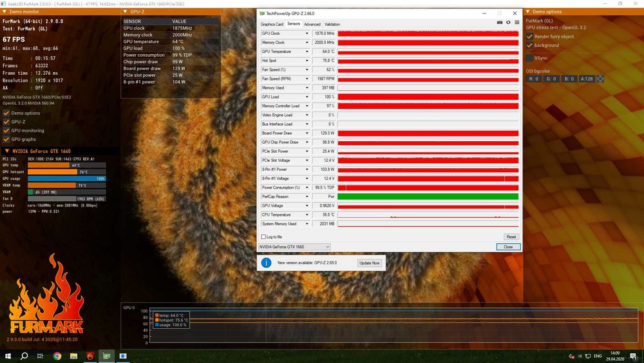Open the GPU-Z hamburger menu
The width and height of the screenshot is (644, 363).
coord(516,23)
